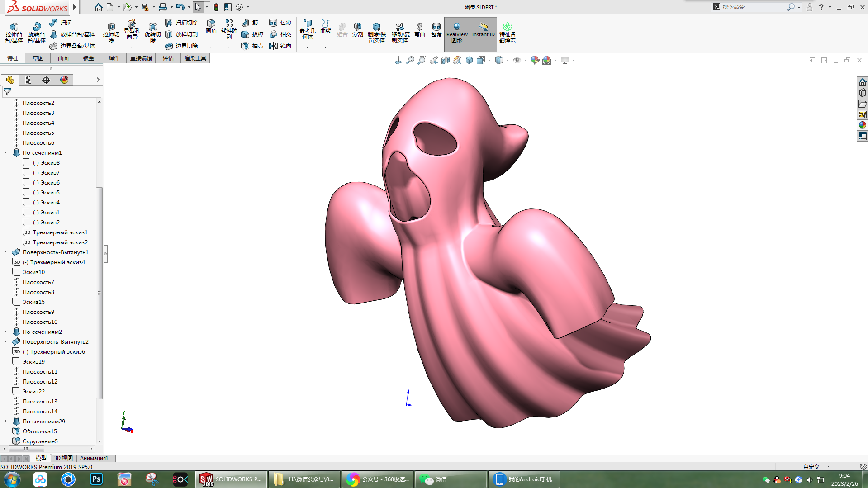Open the Curves 曲线 tool

pos(326,27)
